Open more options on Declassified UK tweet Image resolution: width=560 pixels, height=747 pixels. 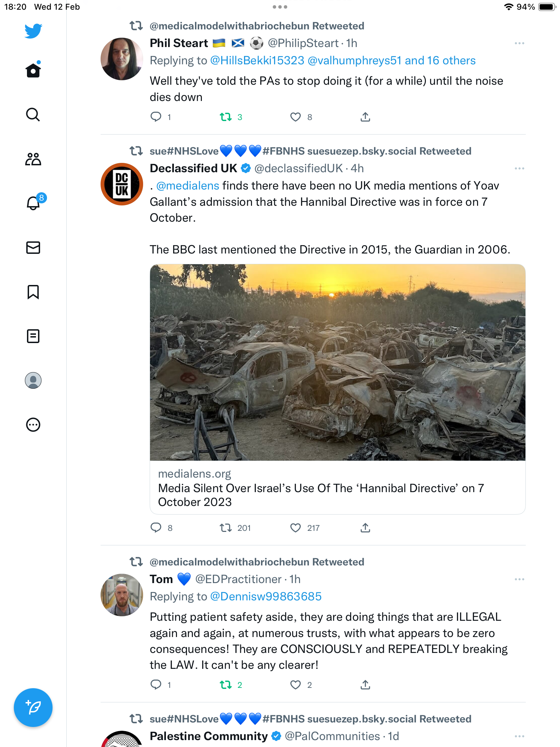coord(519,168)
